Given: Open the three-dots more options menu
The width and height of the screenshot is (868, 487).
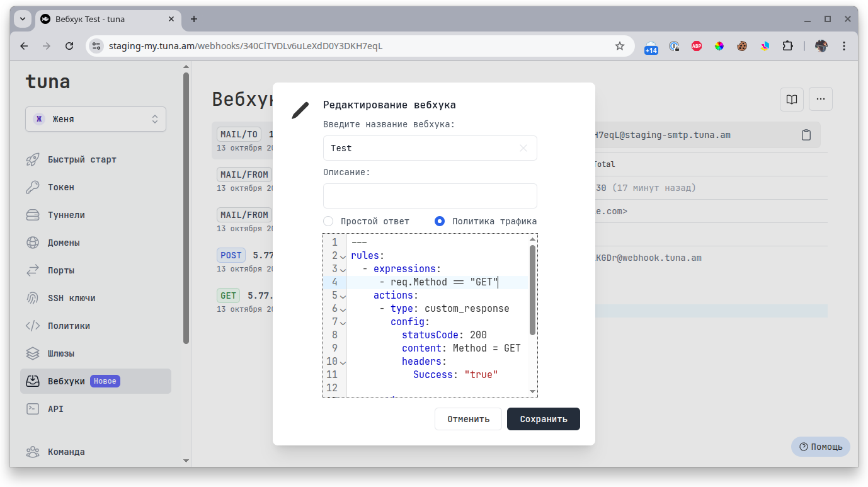Looking at the screenshot, I should tap(820, 99).
